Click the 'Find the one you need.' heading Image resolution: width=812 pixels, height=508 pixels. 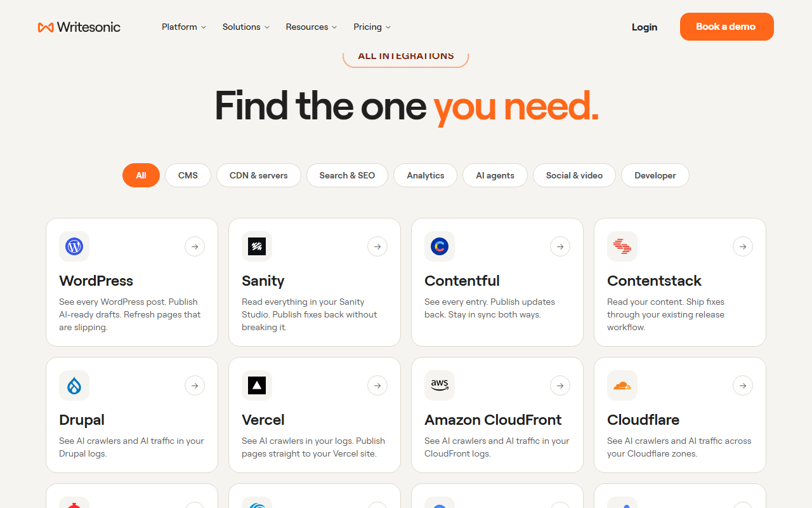click(406, 106)
